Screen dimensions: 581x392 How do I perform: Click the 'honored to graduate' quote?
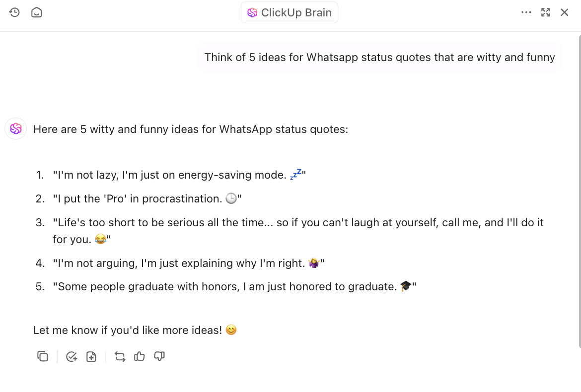pos(234,287)
